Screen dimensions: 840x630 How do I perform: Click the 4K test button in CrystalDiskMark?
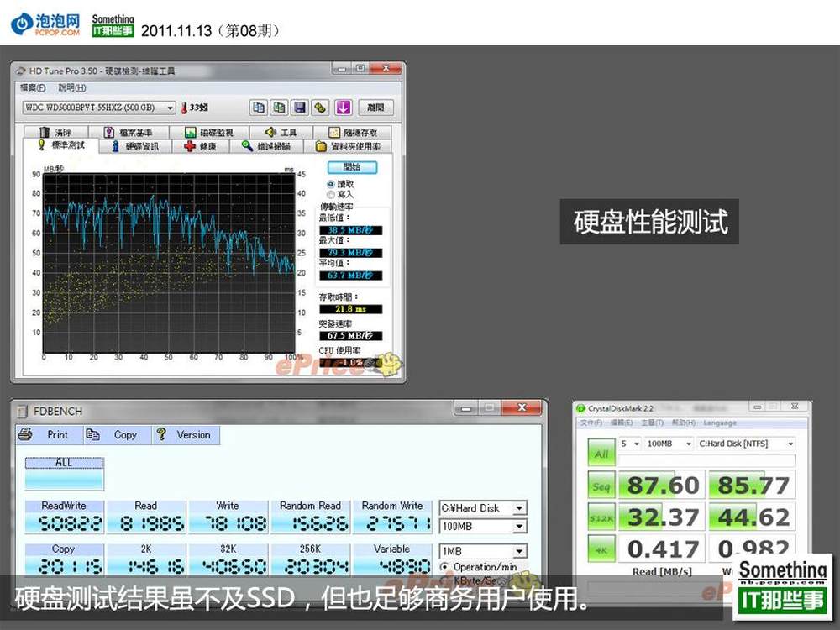[x=601, y=549]
